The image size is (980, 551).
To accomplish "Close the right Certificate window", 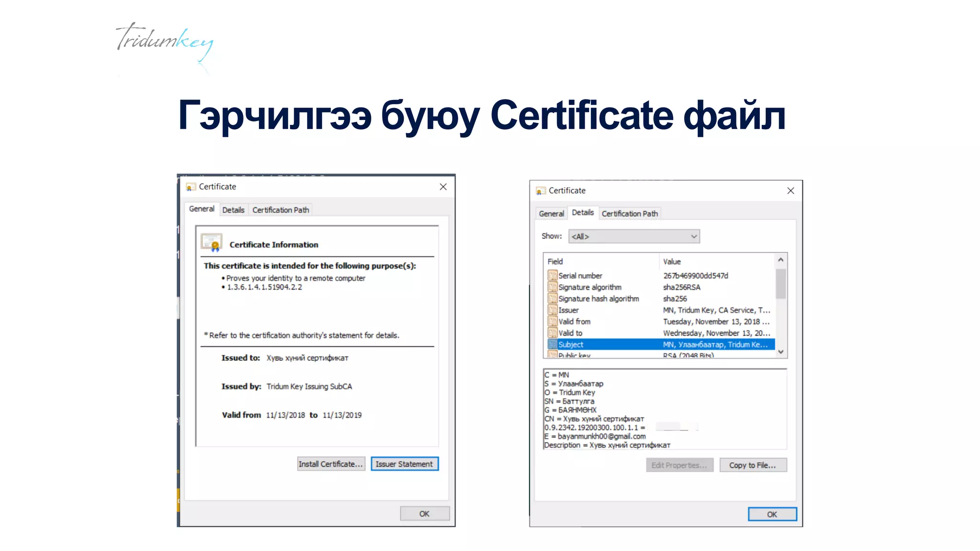I will click(x=791, y=191).
